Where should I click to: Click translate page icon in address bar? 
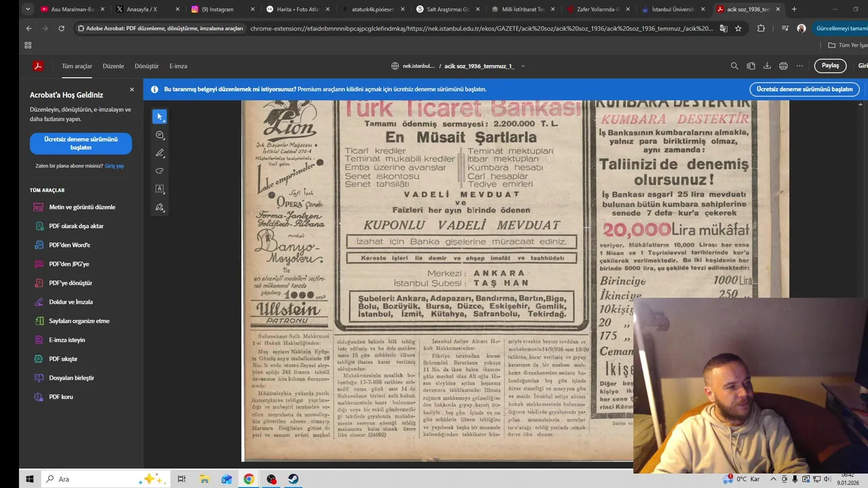[724, 28]
